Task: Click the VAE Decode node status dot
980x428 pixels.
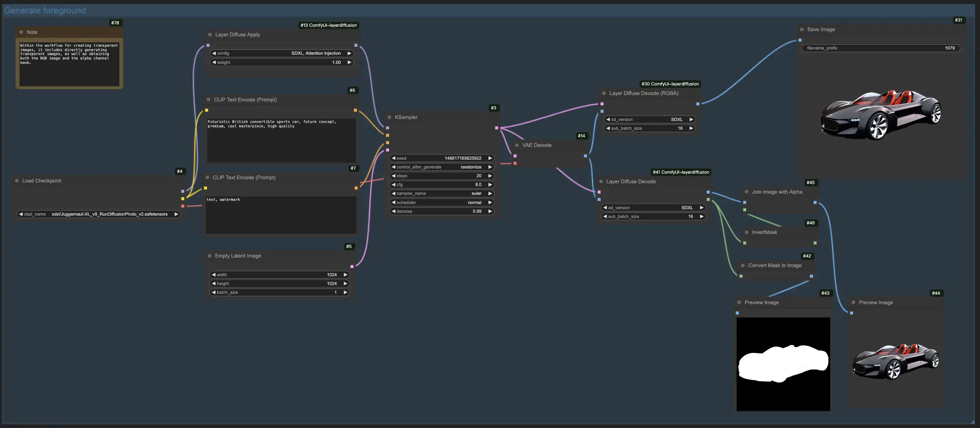Action: 517,145
